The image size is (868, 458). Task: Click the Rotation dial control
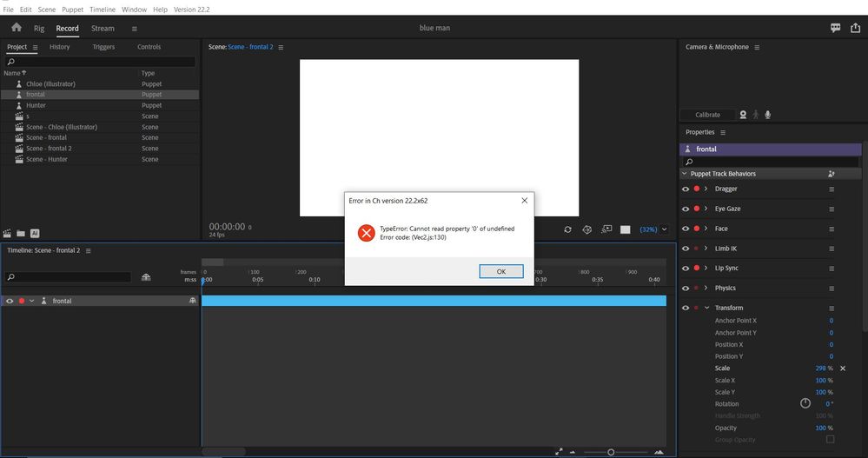tap(805, 404)
